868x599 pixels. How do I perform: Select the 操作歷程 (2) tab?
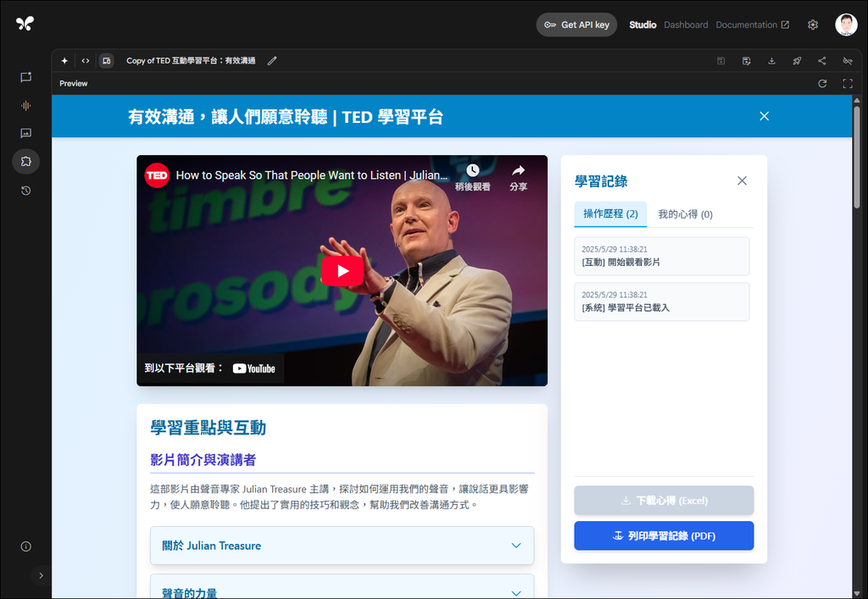pos(610,214)
